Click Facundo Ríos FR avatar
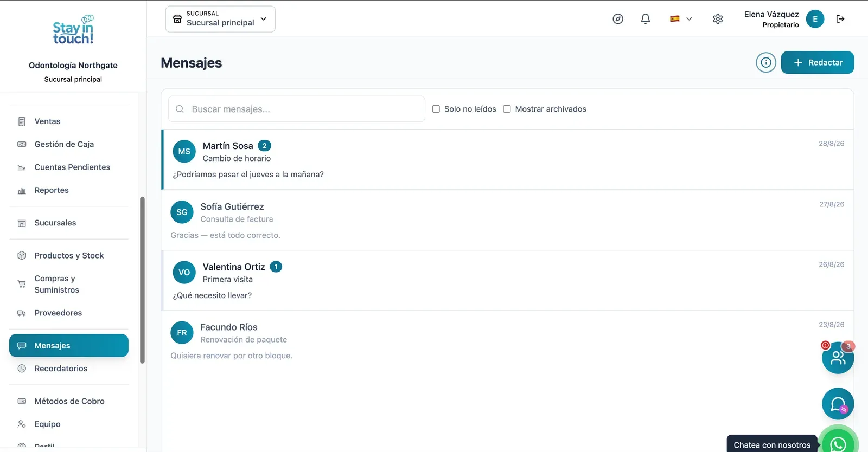 click(x=182, y=333)
